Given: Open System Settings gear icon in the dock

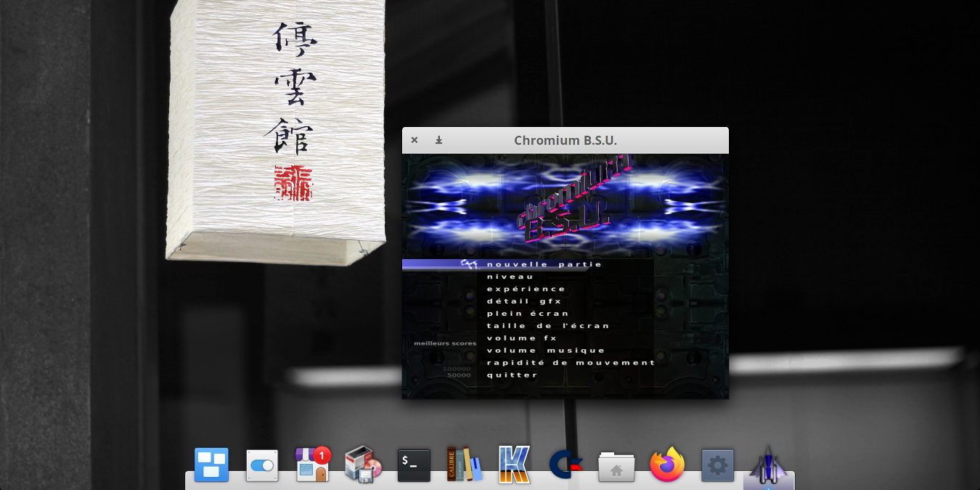Looking at the screenshot, I should 717,465.
